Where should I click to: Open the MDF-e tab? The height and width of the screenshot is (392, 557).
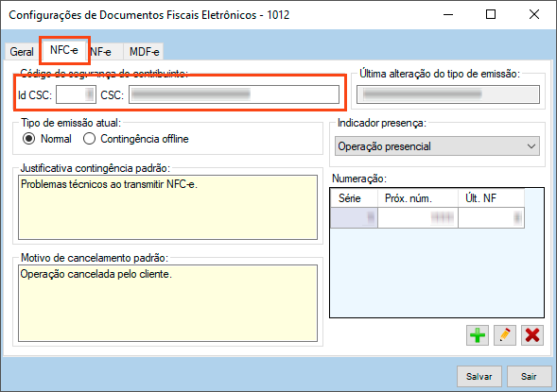click(144, 52)
